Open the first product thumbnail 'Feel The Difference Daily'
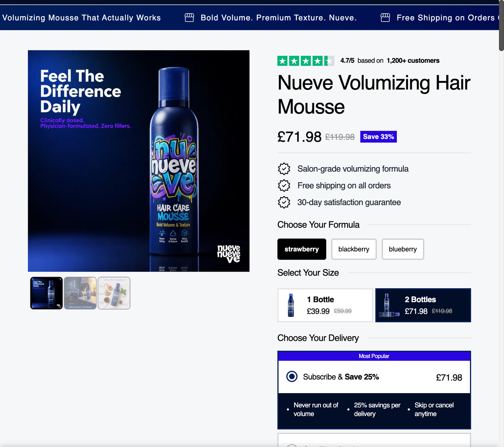 [46, 293]
